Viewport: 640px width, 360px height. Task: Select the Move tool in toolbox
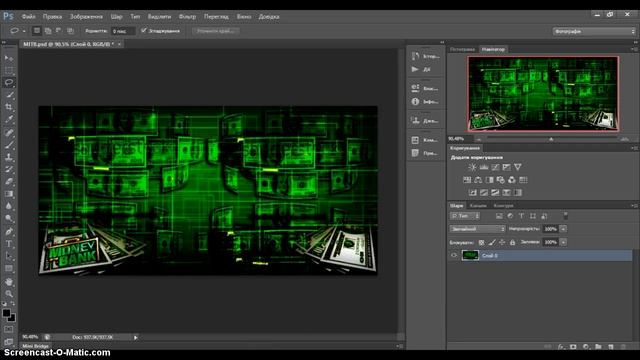click(x=9, y=58)
